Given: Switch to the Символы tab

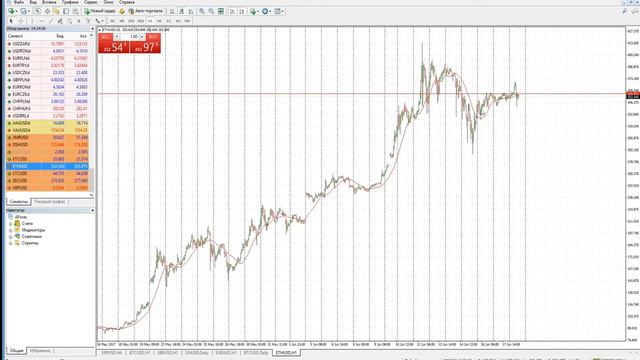Looking at the screenshot, I should (18, 202).
